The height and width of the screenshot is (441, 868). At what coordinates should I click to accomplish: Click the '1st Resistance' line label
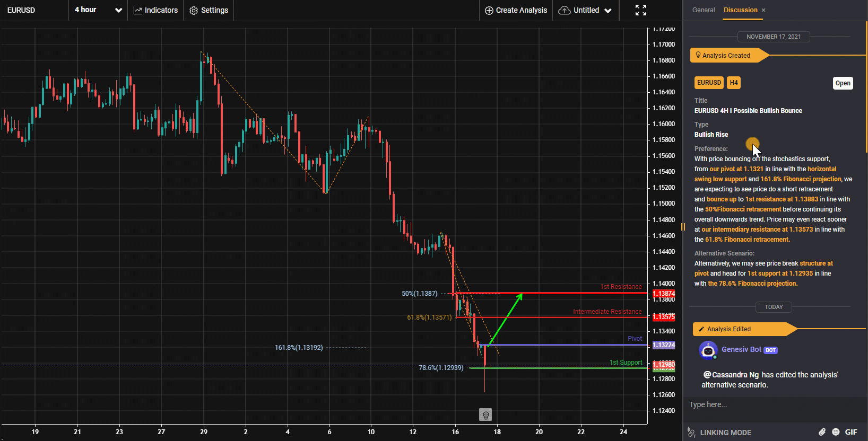pos(621,287)
